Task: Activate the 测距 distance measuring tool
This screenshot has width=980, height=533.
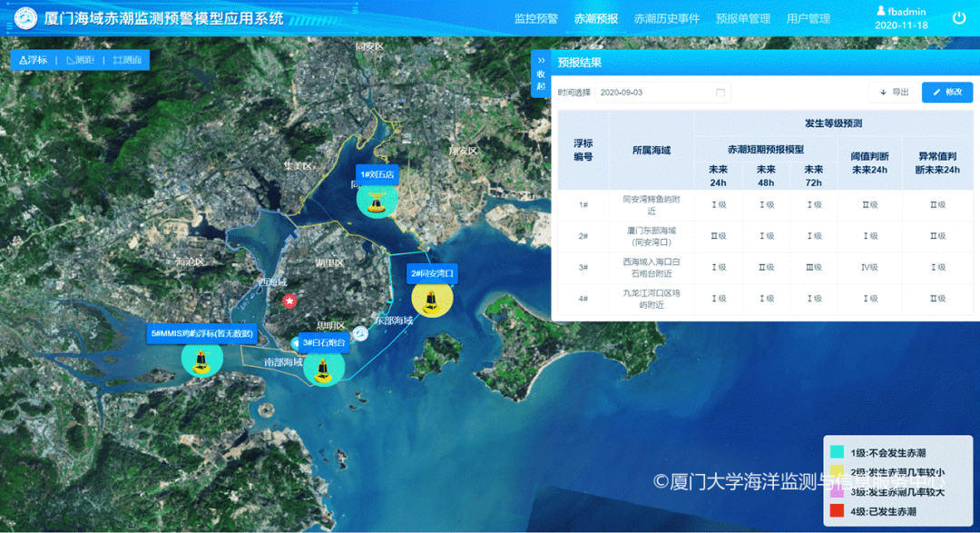Action: click(80, 60)
